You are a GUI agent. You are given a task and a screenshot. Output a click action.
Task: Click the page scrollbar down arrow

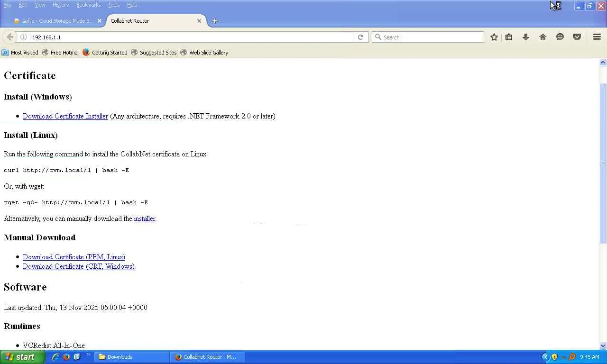(x=603, y=346)
